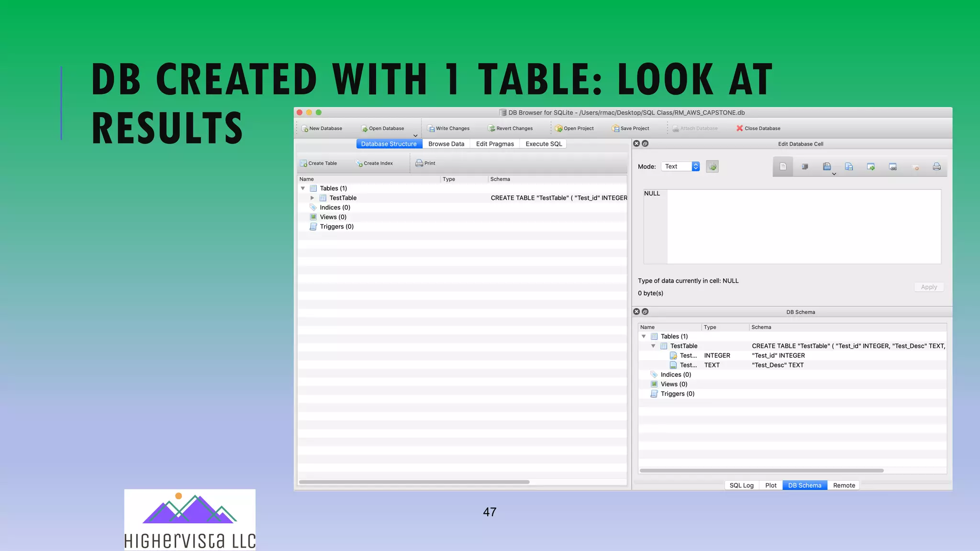
Task: Toggle the auto-switch mode button beside Mode
Action: tap(712, 167)
